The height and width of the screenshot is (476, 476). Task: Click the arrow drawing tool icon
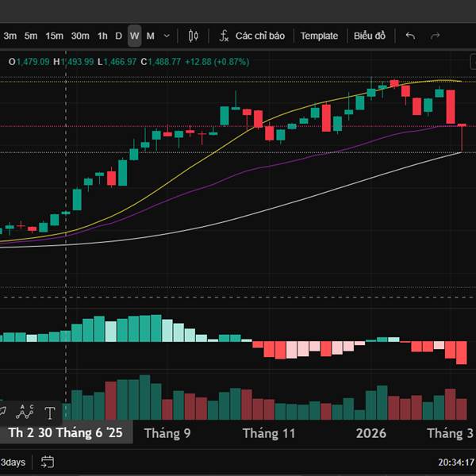click(x=2, y=412)
